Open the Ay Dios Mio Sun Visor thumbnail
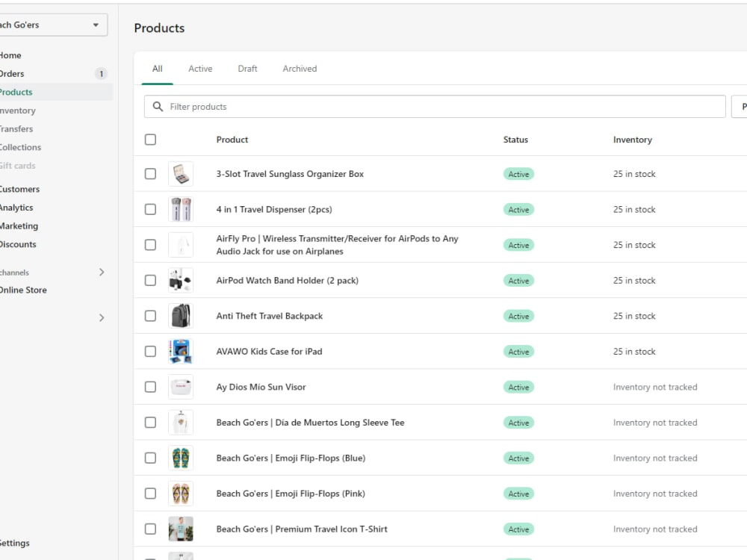 click(181, 387)
